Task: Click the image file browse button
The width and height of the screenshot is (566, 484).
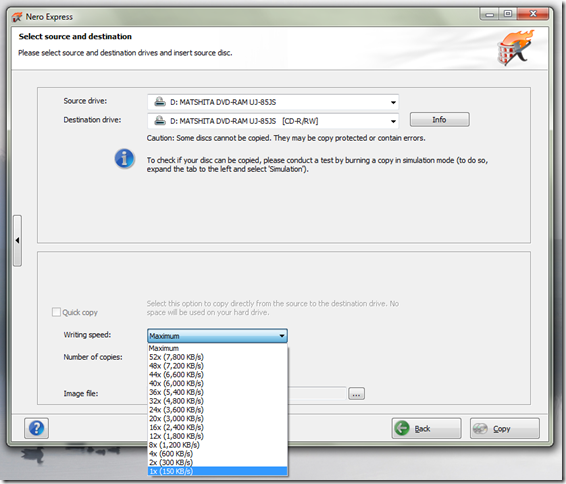Action: (356, 393)
